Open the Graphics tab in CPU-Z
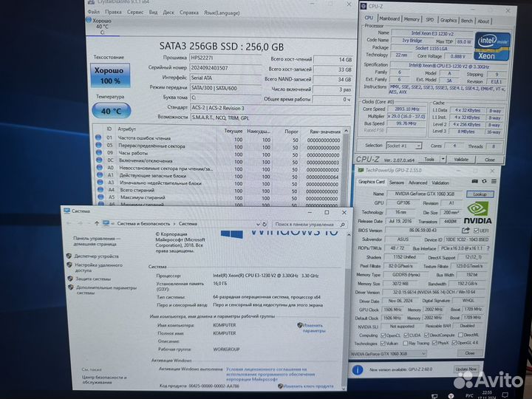The image size is (532, 399). [449, 20]
